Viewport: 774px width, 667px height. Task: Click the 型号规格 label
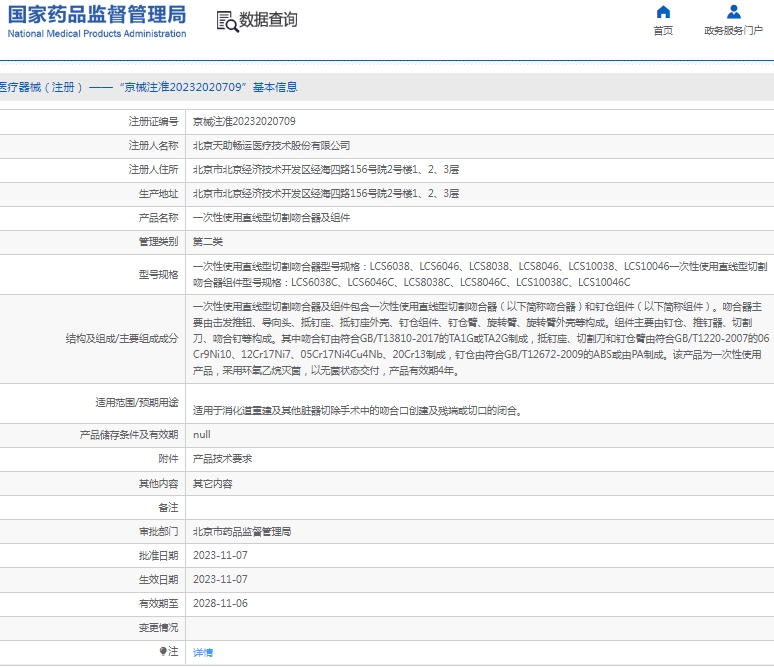tap(158, 275)
